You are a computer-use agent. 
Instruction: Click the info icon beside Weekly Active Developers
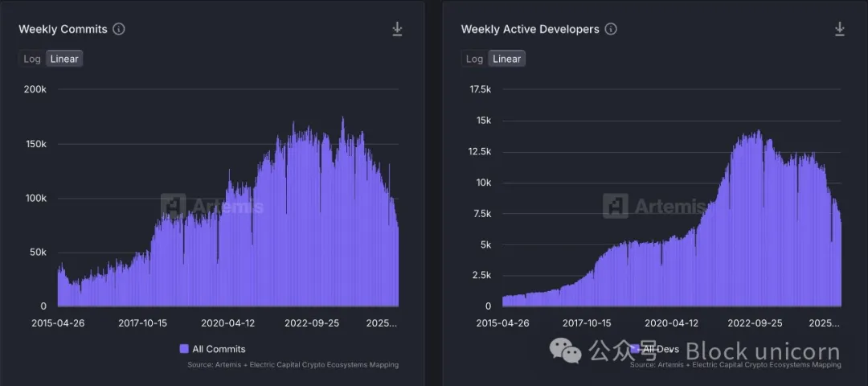click(x=611, y=29)
